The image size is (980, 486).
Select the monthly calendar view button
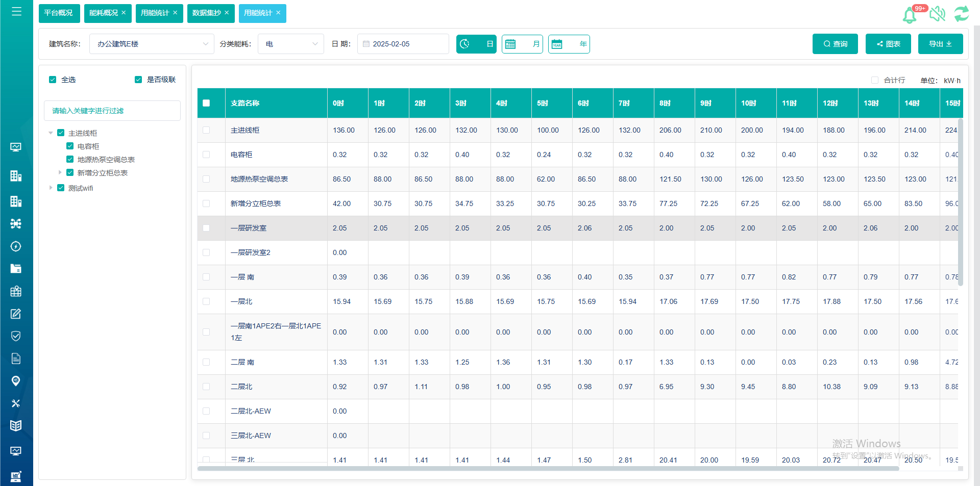[x=522, y=44]
